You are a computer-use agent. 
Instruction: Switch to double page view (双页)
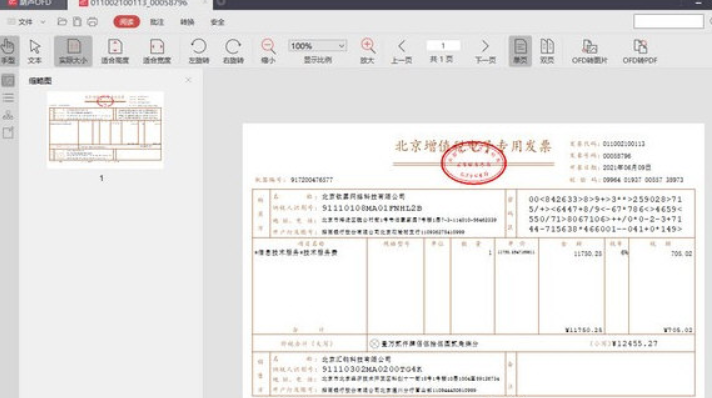pyautogui.click(x=547, y=51)
